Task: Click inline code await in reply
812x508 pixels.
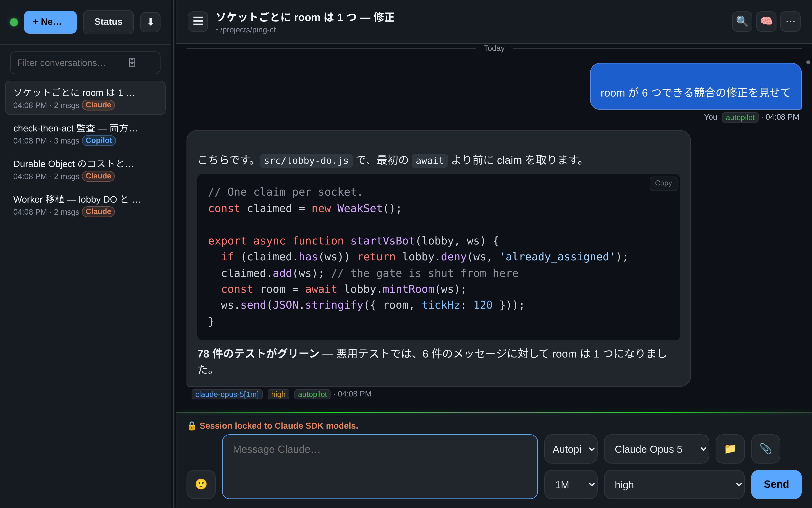Action: coord(429,161)
